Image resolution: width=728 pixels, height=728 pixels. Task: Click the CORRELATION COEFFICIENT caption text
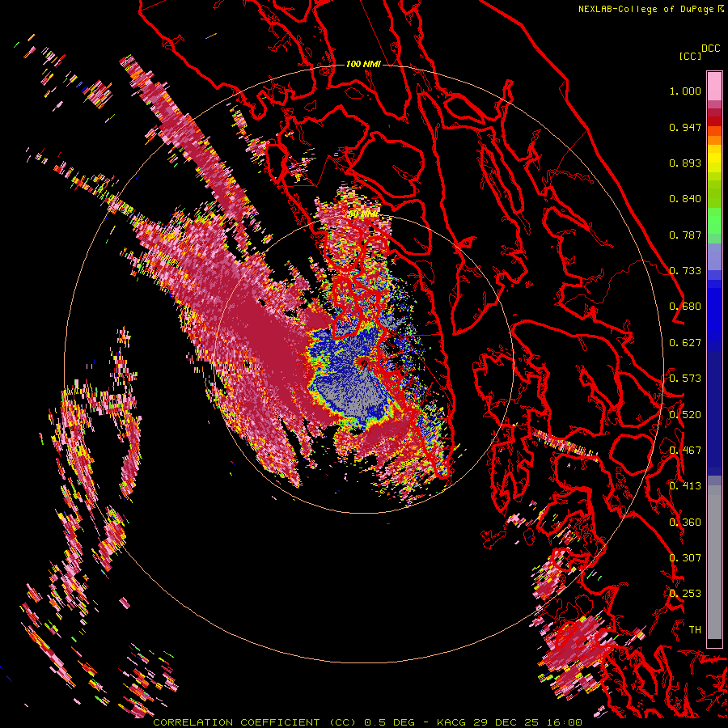236,722
